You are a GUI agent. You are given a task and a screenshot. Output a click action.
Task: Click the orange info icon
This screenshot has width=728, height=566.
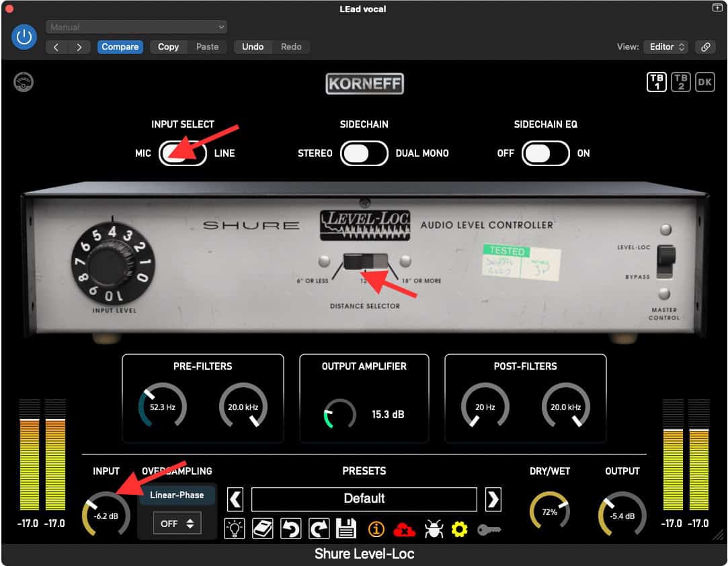[x=376, y=529]
